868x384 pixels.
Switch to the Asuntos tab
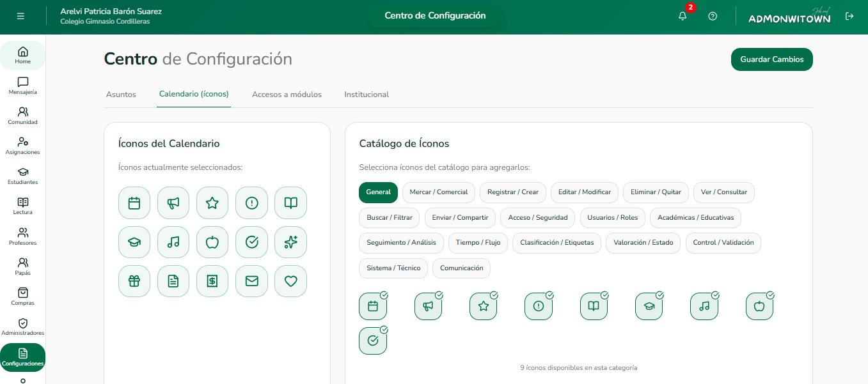[x=121, y=95]
